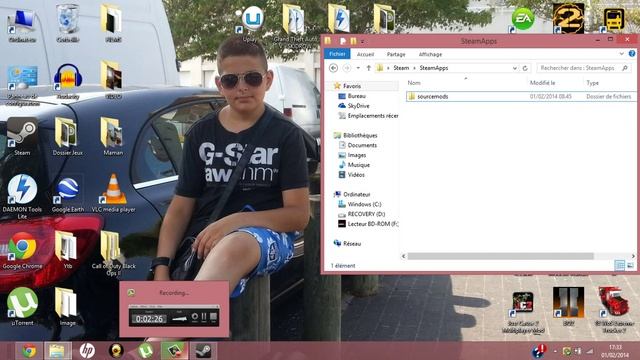This screenshot has height=360, width=640.
Task: Expand the ribbon with the chevron
Action: (x=621, y=53)
